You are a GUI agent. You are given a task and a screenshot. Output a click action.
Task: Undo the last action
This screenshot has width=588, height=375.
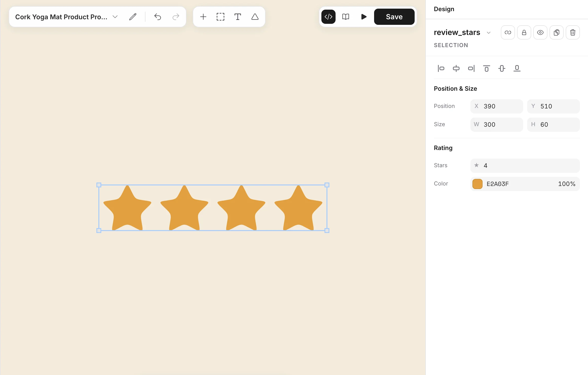(158, 17)
